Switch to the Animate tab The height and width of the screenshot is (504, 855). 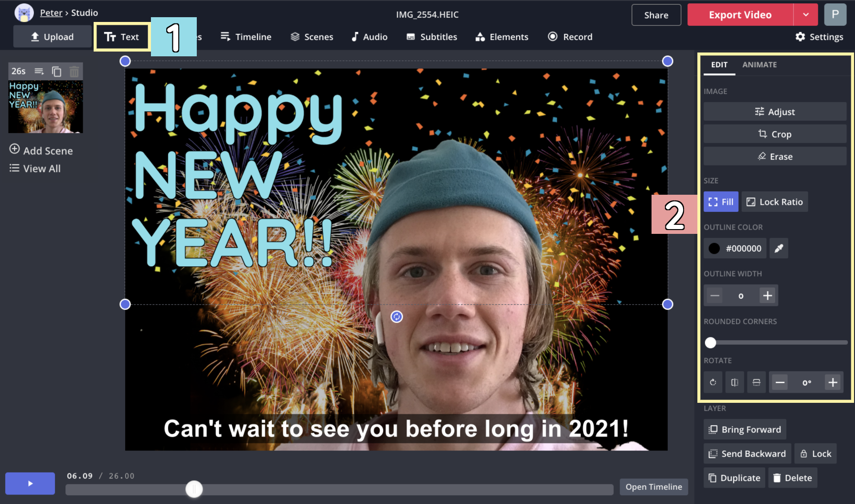759,64
